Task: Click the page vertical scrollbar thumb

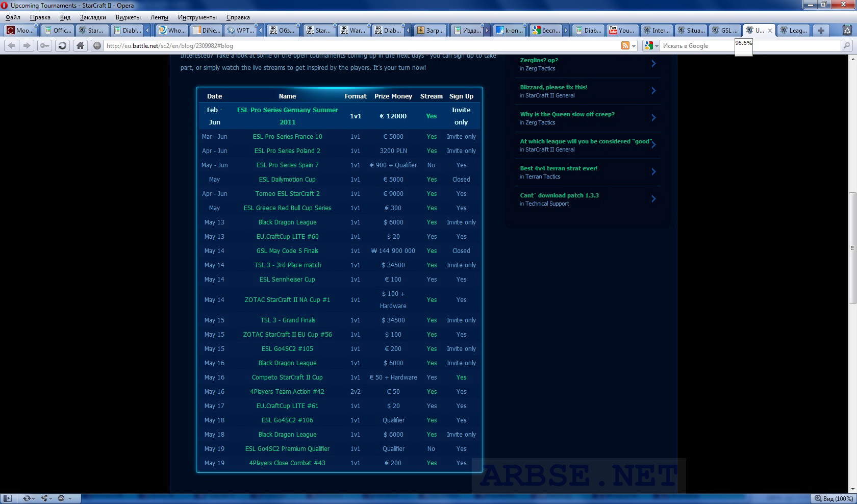Action: coord(852,248)
